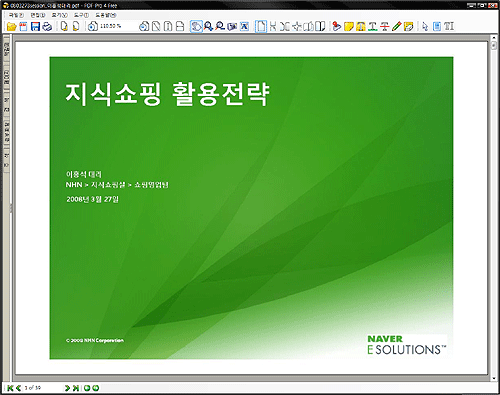Add a yellow sticky note annotation
The height and width of the screenshot is (395, 500).
pyautogui.click(x=349, y=26)
